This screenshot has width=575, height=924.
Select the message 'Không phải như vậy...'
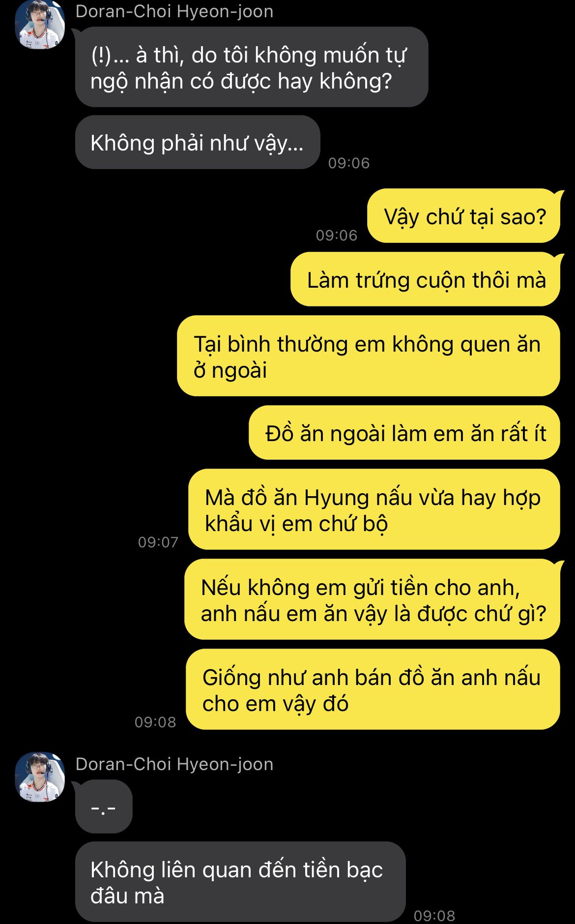[198, 143]
